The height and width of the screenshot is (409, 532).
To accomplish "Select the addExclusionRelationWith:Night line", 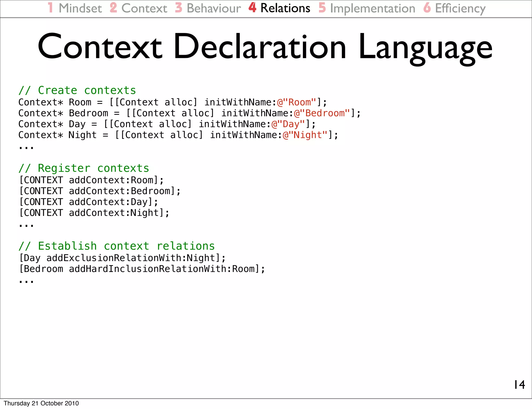I will [122, 258].
